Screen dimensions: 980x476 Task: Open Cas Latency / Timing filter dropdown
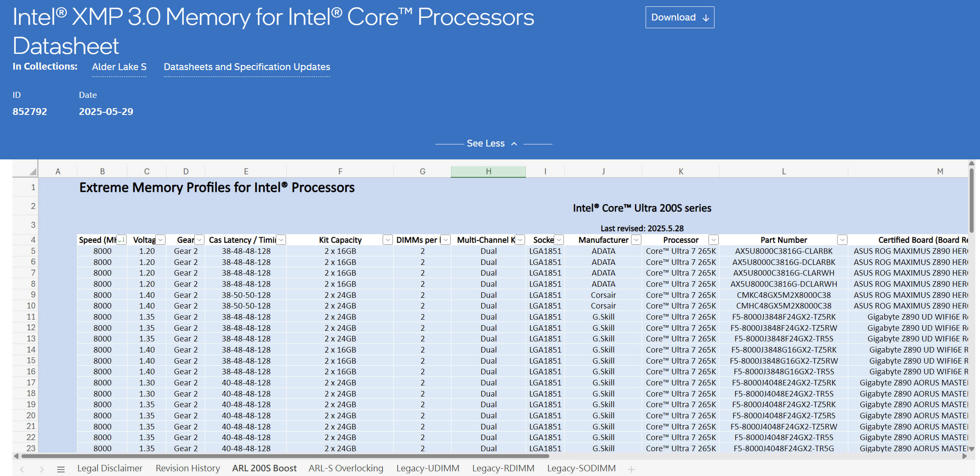click(x=281, y=240)
